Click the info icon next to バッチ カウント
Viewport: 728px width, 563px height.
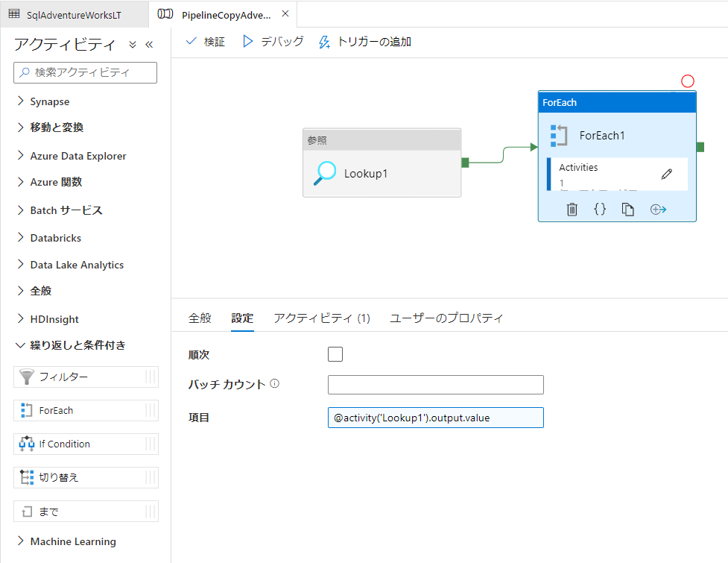coord(275,384)
